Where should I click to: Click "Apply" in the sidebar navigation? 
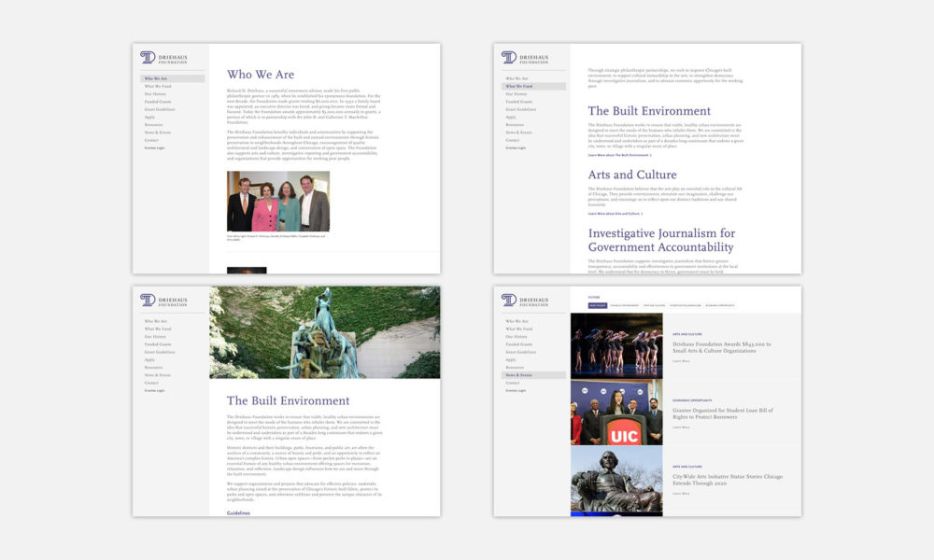click(149, 117)
